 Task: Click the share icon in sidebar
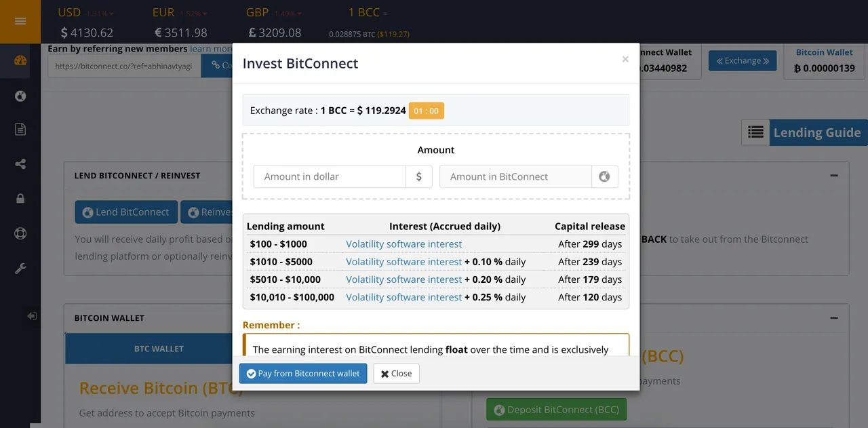pos(20,163)
